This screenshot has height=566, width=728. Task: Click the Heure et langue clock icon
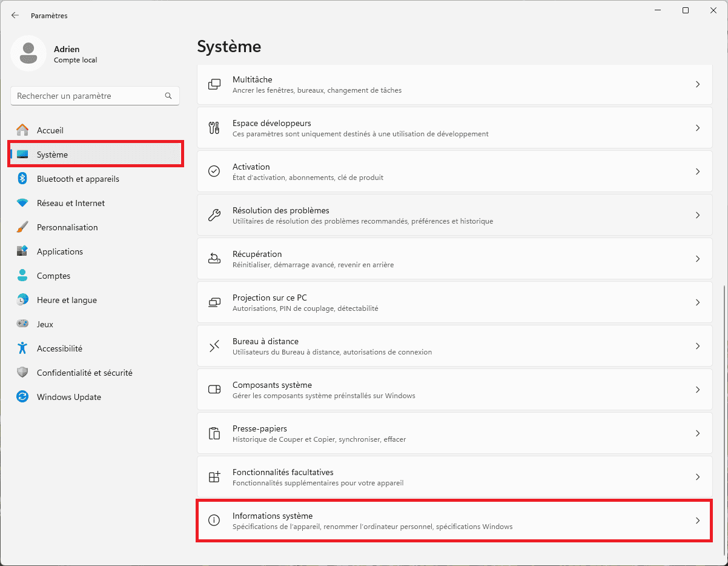coord(22,300)
